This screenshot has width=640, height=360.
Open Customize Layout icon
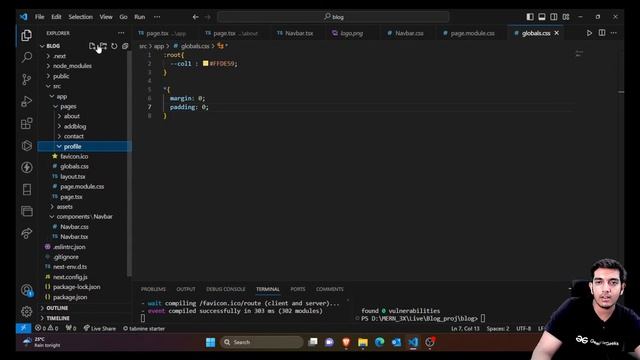point(566,17)
